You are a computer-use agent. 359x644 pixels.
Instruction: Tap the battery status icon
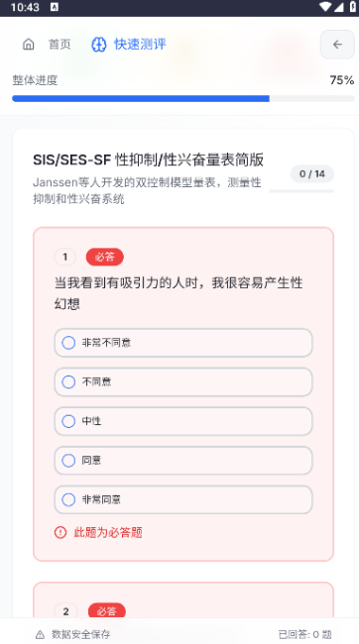[x=353, y=7]
